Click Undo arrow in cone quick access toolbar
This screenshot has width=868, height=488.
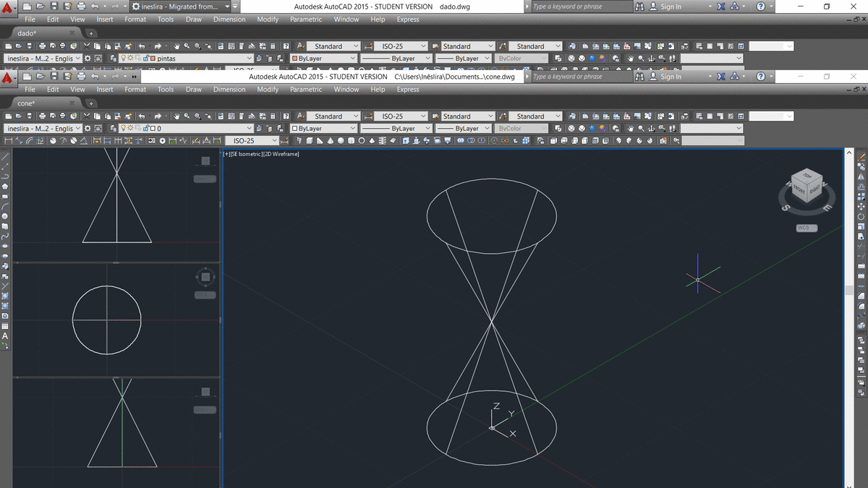[95, 77]
